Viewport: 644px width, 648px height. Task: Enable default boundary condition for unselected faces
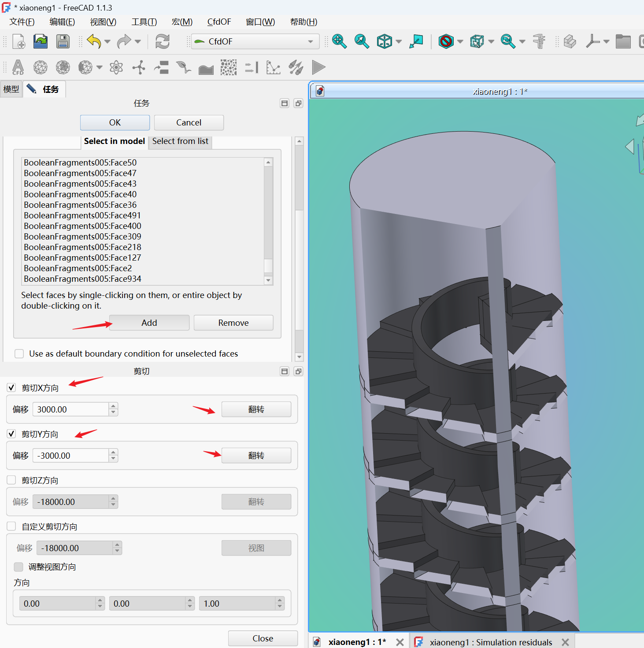(19, 354)
